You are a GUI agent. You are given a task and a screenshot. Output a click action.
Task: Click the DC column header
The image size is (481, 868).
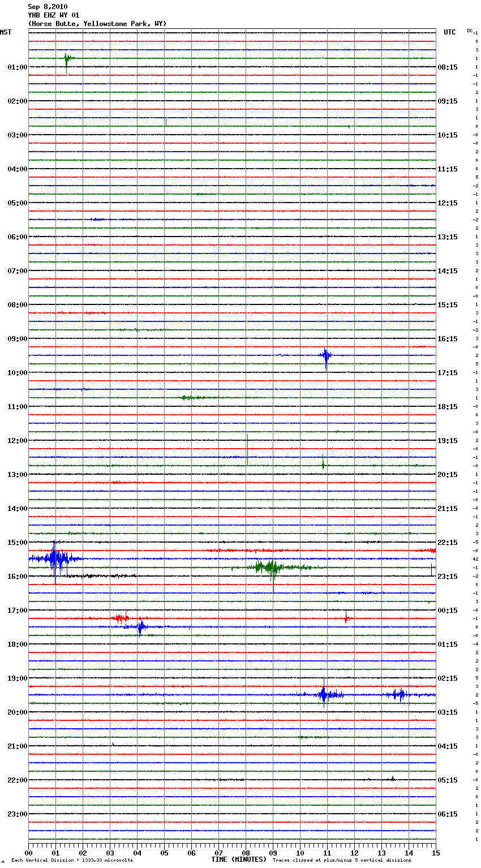pos(470,31)
